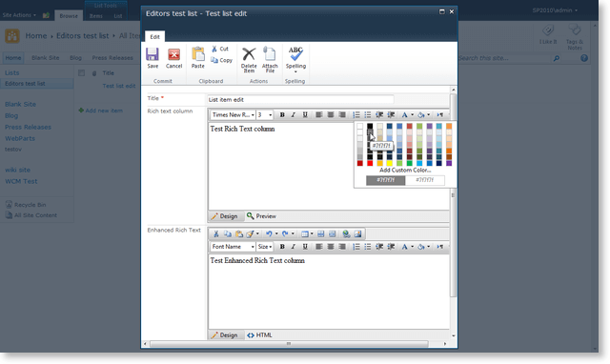This screenshot has height=364, width=610.
Task: Click the Delete Item icon
Action: click(x=249, y=60)
